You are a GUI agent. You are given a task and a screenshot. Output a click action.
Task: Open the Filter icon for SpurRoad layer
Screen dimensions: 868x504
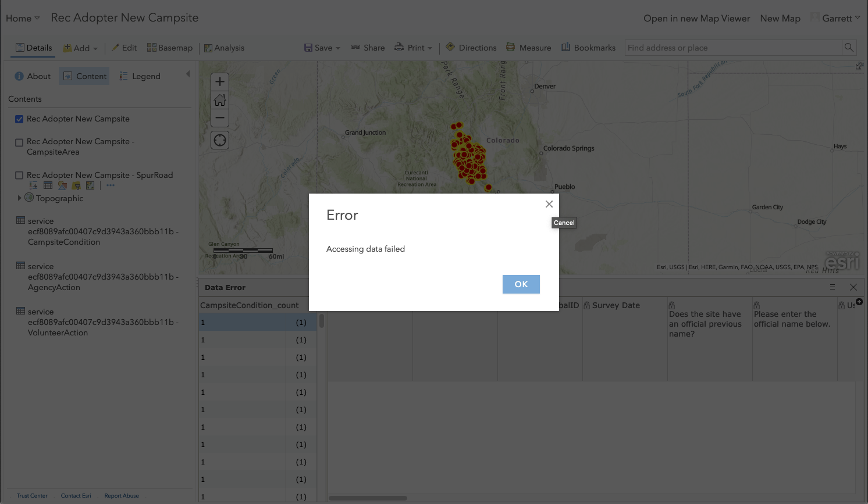point(76,185)
